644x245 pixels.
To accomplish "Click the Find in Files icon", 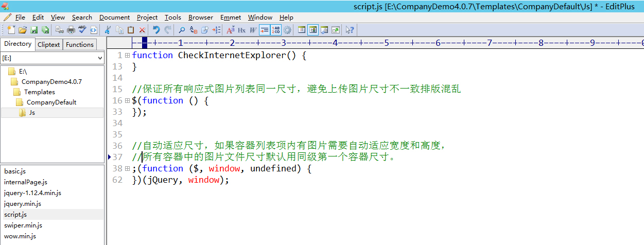I will (205, 30).
